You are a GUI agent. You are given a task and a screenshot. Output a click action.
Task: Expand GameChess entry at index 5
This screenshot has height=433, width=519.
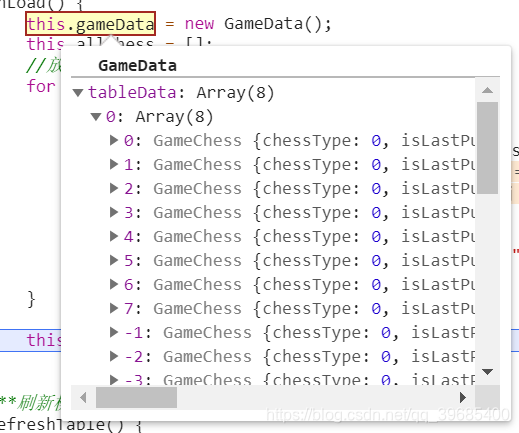coord(114,260)
